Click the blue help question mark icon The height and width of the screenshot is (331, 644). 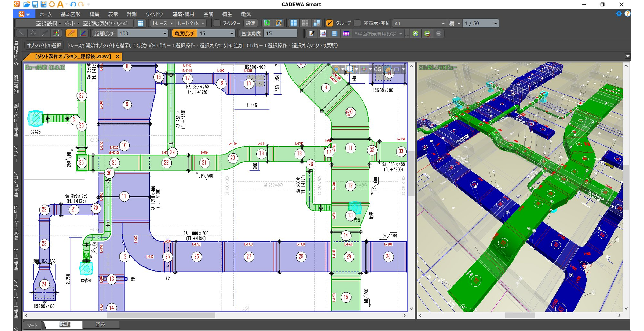pos(627,14)
